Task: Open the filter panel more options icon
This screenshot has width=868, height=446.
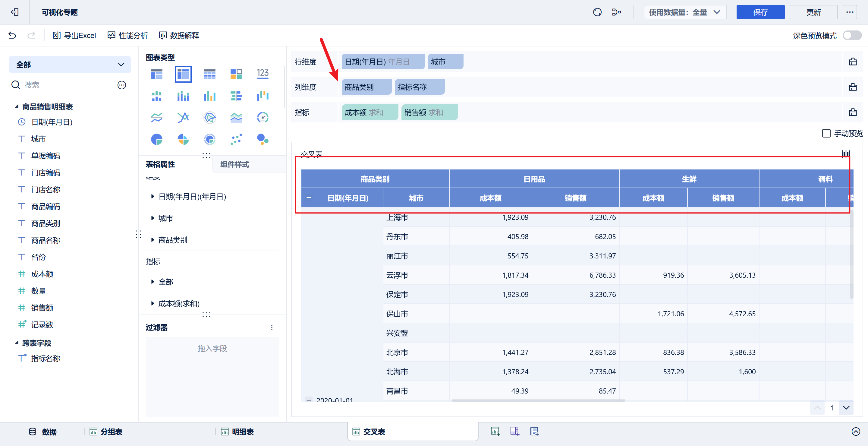Action: (272, 327)
